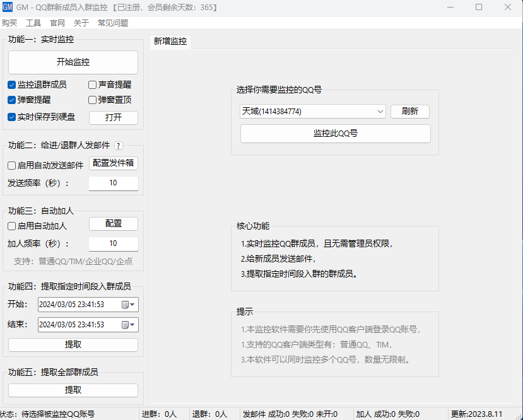Expand the QQ account dropdown 天域
The image size is (523, 420).
pyautogui.click(x=380, y=112)
